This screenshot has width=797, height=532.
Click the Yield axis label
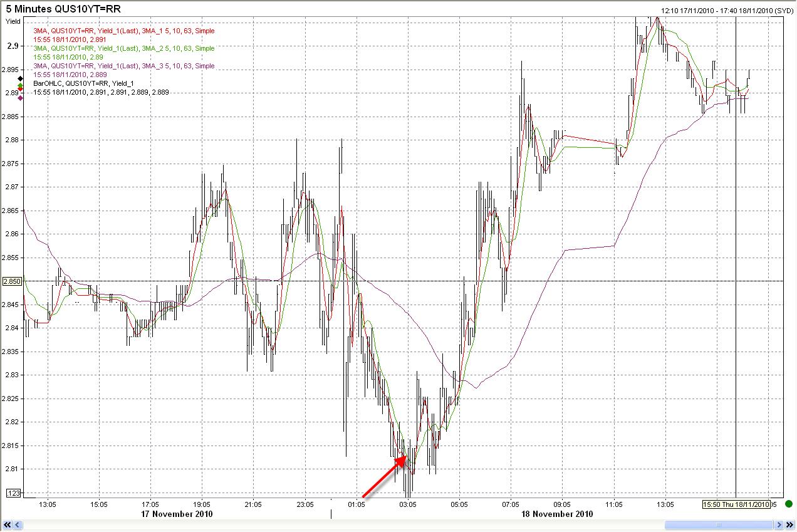pyautogui.click(x=13, y=21)
